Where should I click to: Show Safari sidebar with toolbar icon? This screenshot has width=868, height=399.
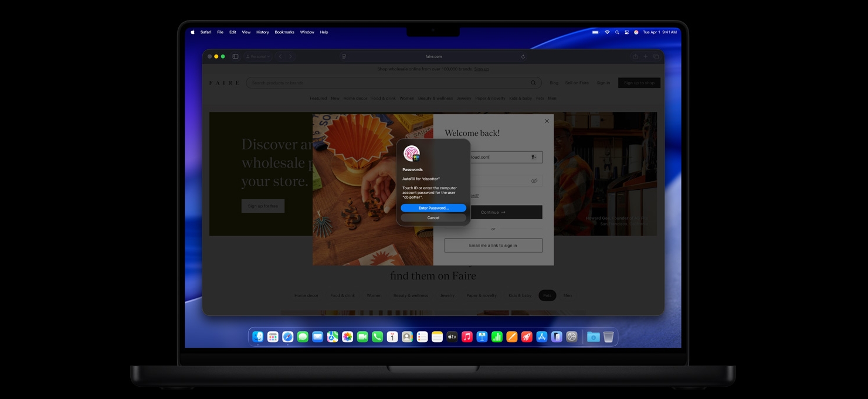coord(235,56)
